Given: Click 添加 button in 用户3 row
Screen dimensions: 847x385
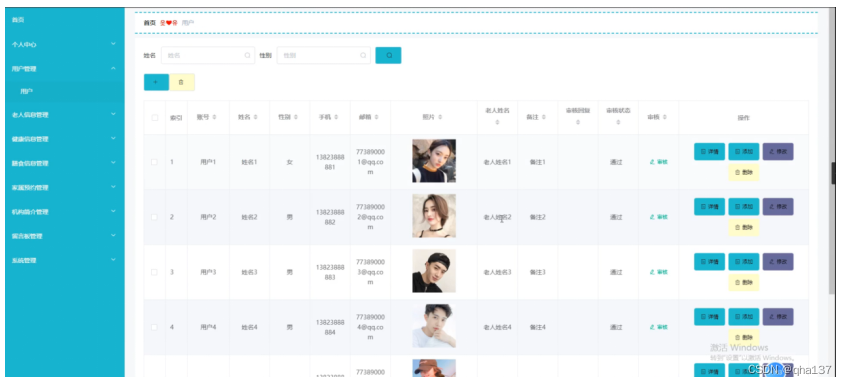Looking at the screenshot, I should [744, 262].
